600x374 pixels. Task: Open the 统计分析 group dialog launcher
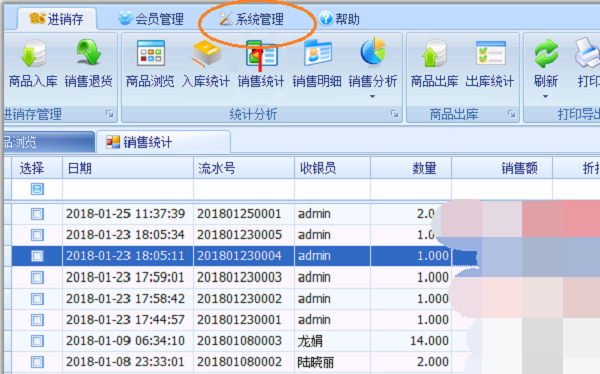coord(395,114)
